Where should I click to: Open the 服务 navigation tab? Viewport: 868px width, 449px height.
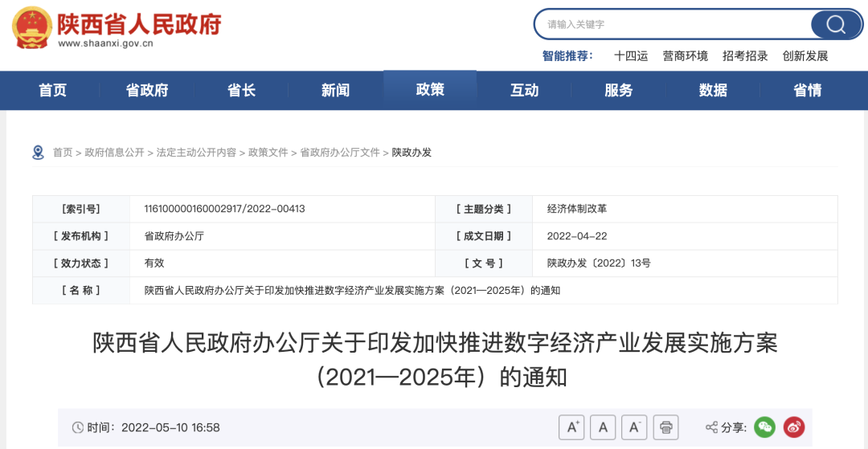[x=618, y=90]
